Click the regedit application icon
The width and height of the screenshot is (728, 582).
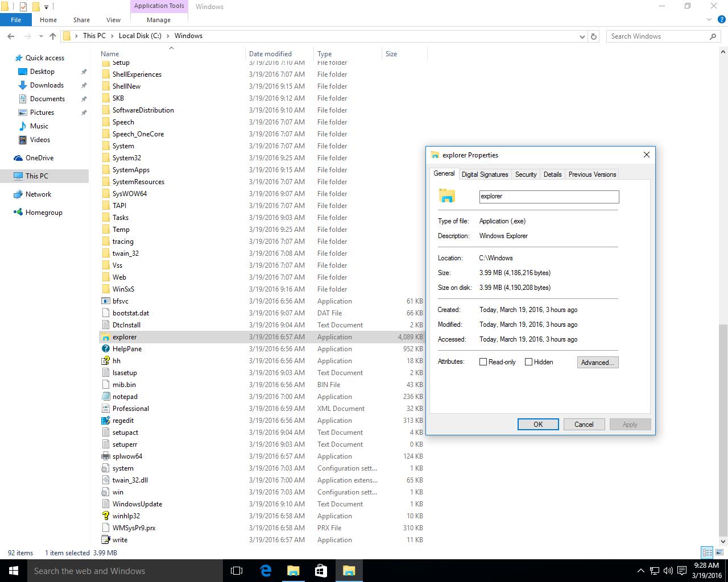click(x=105, y=421)
